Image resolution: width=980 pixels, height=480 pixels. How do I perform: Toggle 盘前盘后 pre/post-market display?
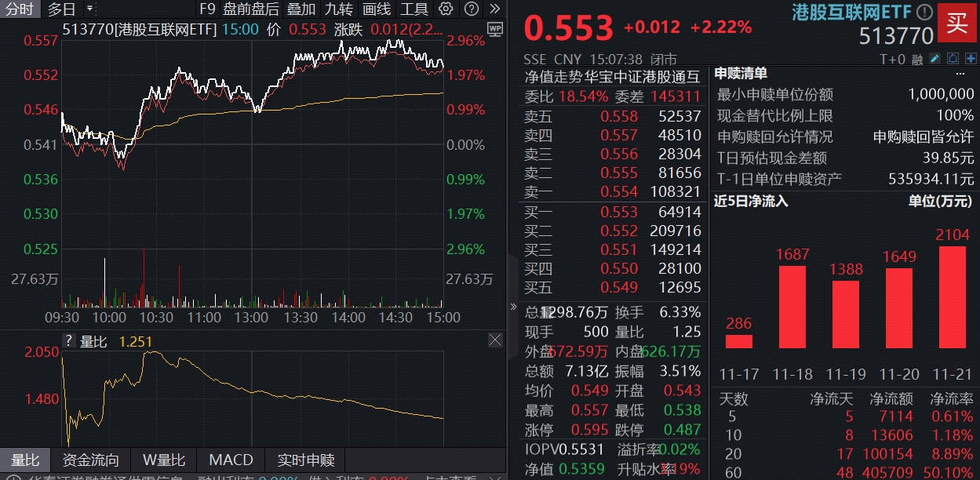(x=250, y=9)
